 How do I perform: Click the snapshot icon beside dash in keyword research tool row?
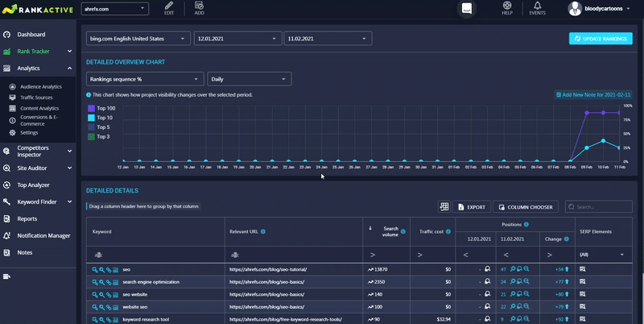point(488,318)
